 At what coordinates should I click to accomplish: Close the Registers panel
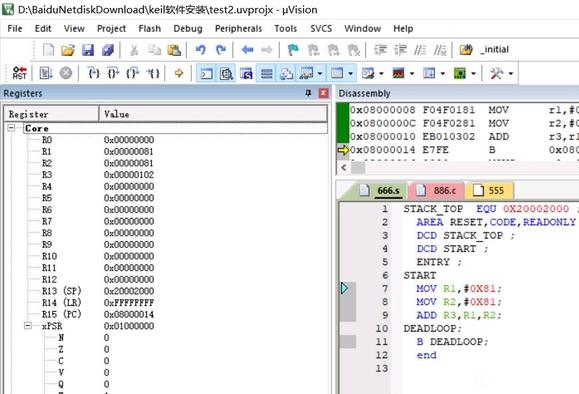click(323, 93)
